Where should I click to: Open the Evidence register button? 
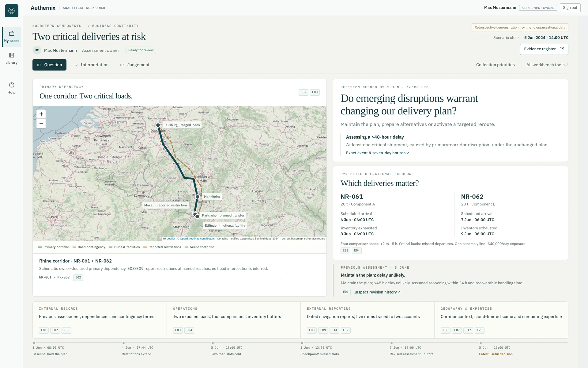pos(544,49)
